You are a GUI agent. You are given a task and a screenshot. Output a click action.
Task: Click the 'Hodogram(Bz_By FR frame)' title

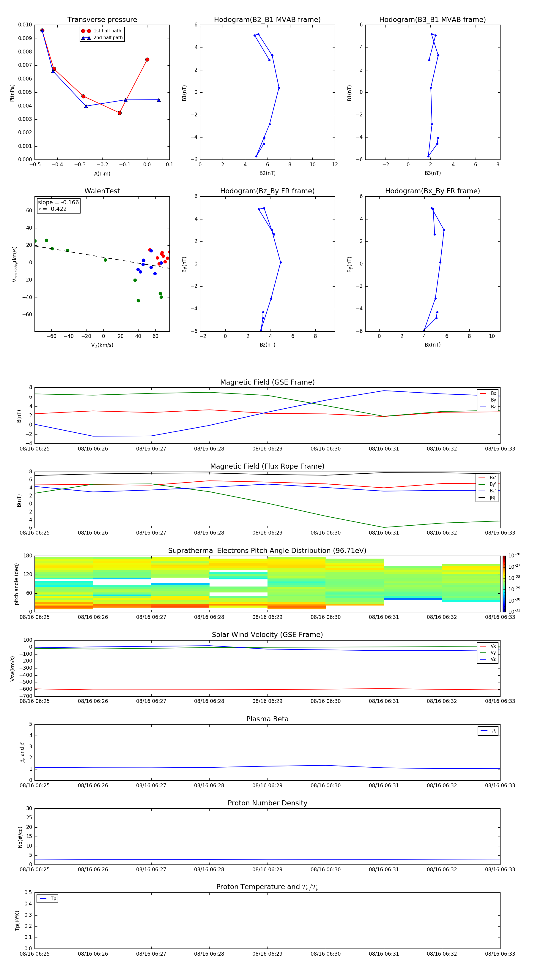(267, 191)
